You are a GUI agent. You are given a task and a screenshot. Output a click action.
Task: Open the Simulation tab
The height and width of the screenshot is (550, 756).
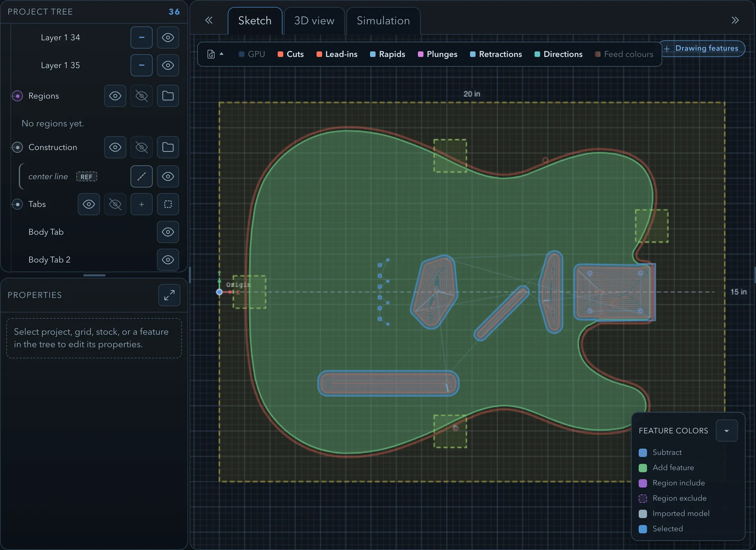[383, 21]
